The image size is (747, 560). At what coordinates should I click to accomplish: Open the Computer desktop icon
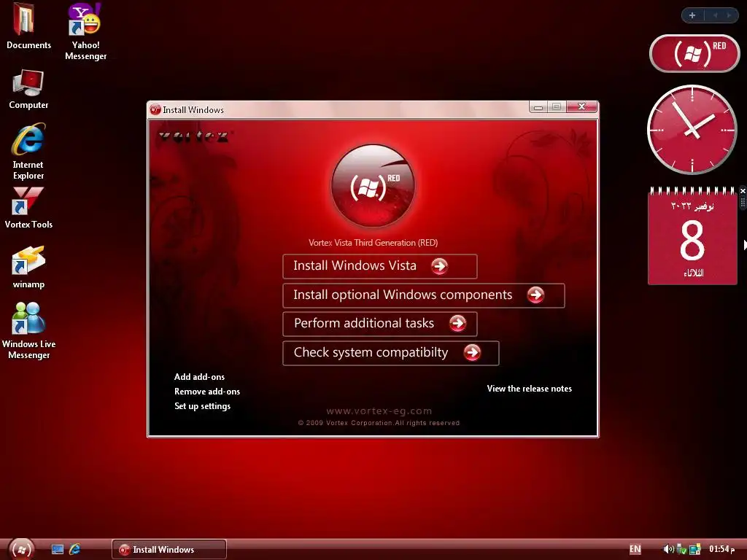click(x=28, y=90)
